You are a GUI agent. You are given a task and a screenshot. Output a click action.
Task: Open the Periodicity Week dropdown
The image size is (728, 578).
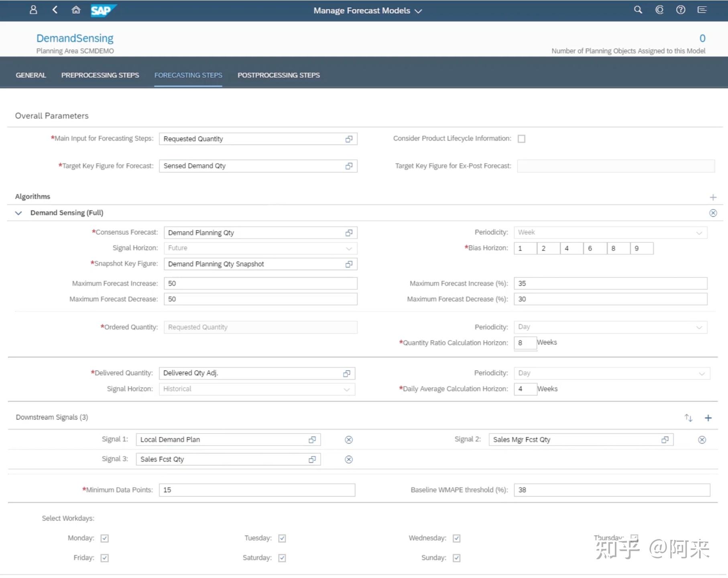pyautogui.click(x=699, y=232)
